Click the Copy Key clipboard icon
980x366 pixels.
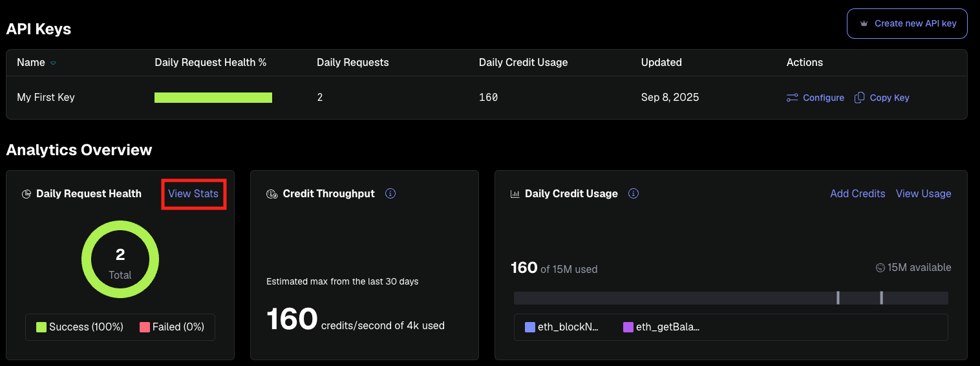(x=859, y=98)
